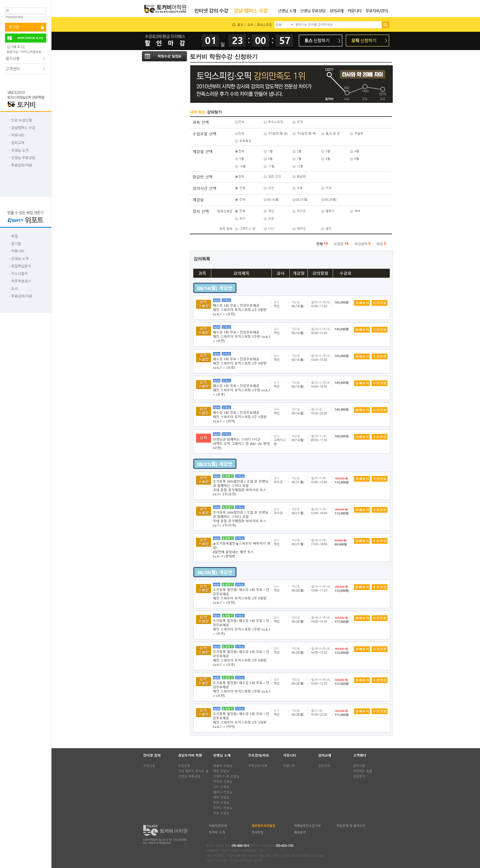The height and width of the screenshot is (868, 480).
Task: Expand 고객센터 arrow in sidebar
Action: [x=44, y=69]
